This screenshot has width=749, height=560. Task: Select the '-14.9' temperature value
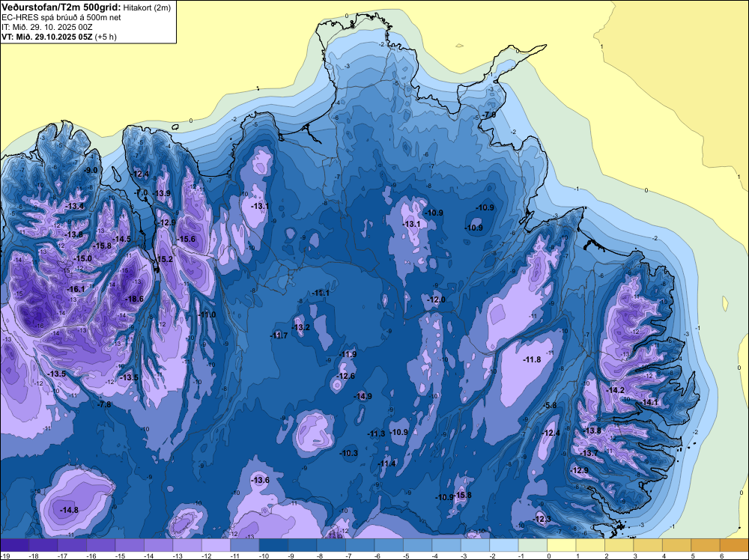click(363, 396)
